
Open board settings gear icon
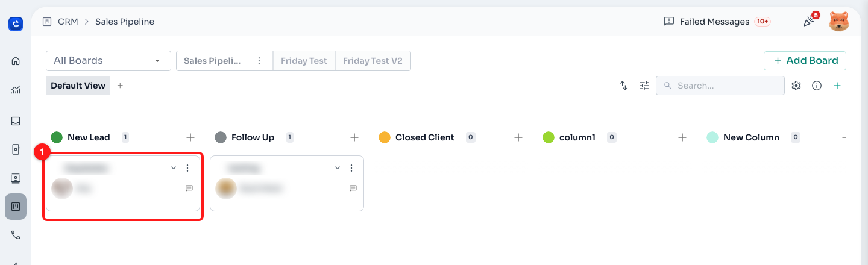point(796,86)
